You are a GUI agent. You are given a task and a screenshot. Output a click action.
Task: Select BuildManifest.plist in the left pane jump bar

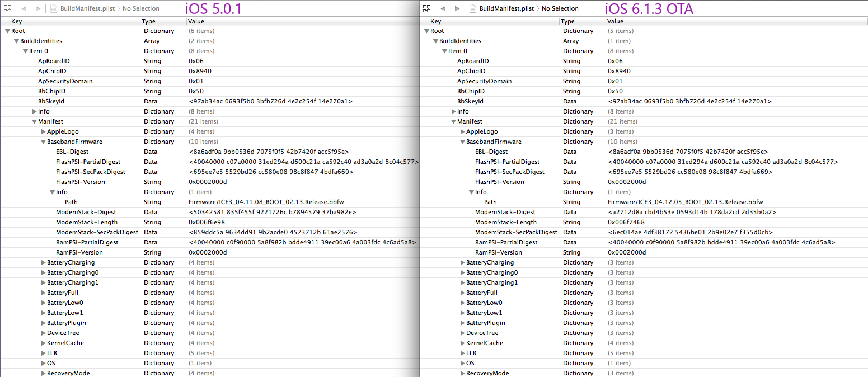point(87,8)
